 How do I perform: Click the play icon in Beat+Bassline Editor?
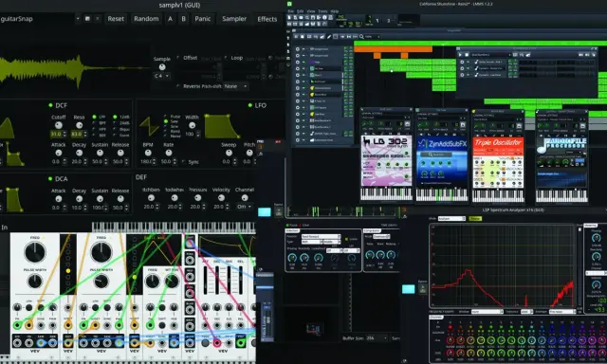(460, 55)
